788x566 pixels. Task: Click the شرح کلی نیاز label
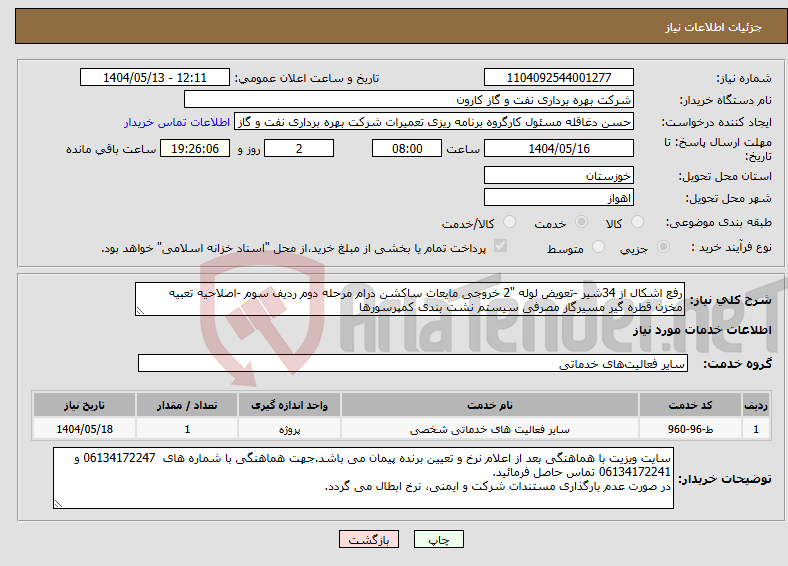(730, 300)
